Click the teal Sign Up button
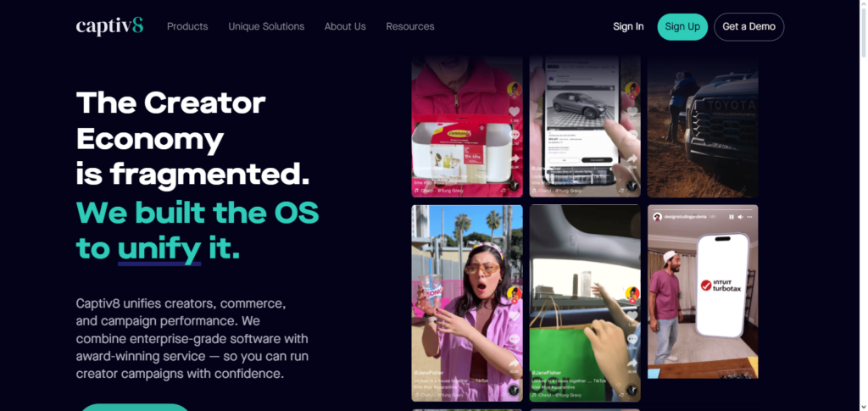 pos(682,26)
